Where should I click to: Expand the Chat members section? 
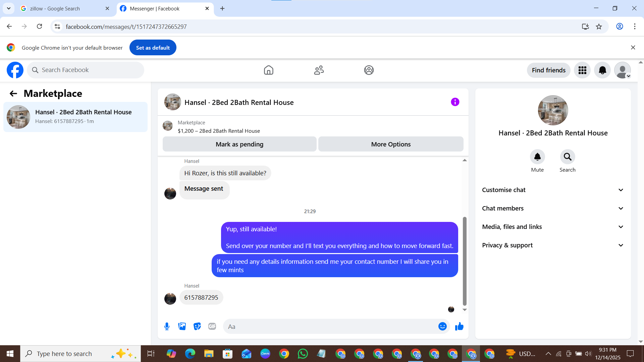pos(553,208)
